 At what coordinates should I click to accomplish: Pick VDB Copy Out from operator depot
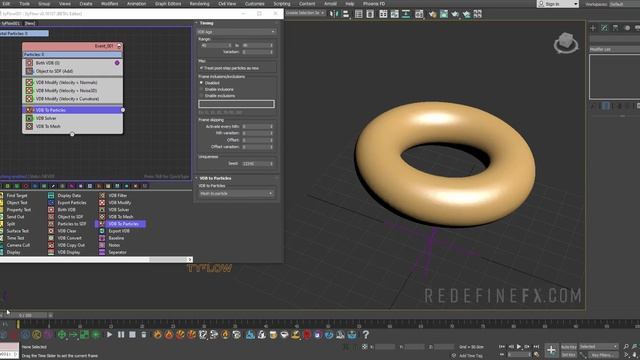tap(67, 245)
